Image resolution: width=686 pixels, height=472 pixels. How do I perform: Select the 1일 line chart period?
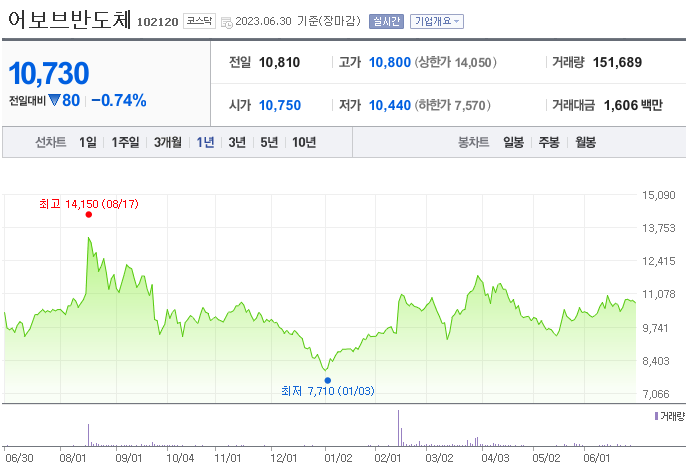(88, 142)
